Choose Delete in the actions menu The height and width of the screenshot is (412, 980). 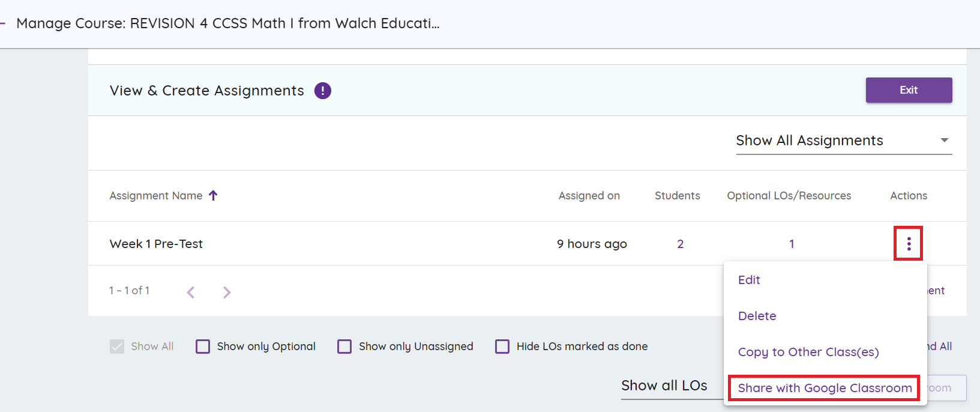coord(757,316)
